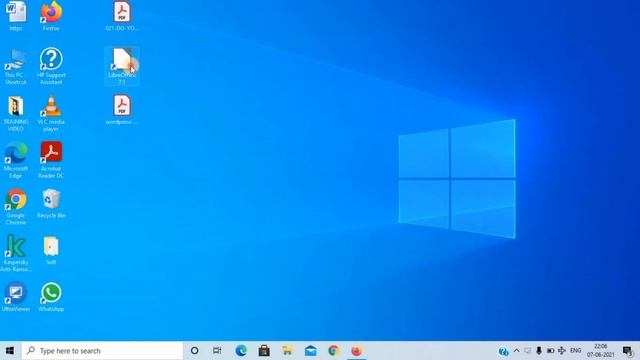Click the microphone tray icon
This screenshot has width=640, height=360.
point(539,351)
